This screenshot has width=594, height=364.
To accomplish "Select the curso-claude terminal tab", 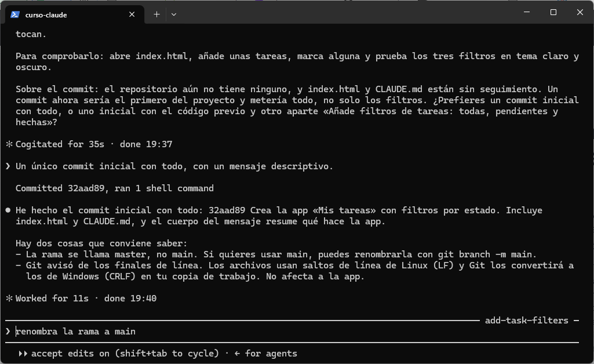I will pyautogui.click(x=75, y=14).
